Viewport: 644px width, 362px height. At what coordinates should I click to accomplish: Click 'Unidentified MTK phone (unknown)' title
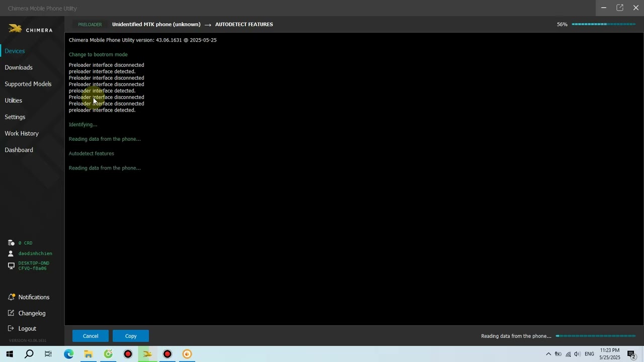(156, 24)
